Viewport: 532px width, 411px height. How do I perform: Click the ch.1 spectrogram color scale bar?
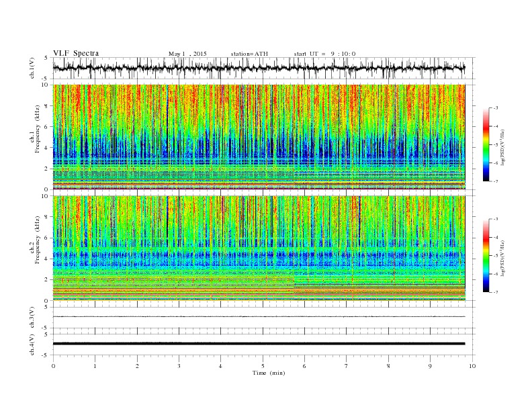486,144
